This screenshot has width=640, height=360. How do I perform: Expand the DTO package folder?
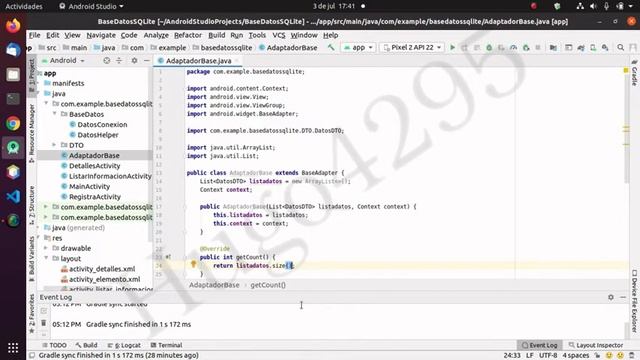55,145
